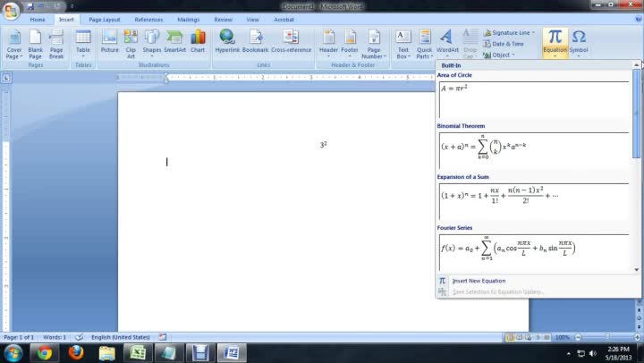Switch to the Page Layout tab

point(105,19)
